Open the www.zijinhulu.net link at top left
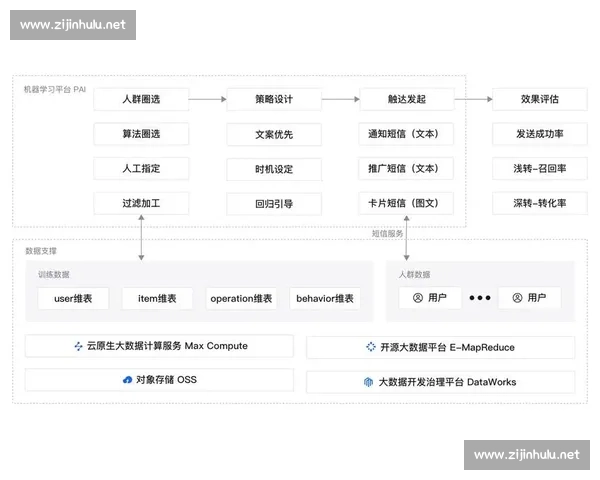 tap(72, 24)
